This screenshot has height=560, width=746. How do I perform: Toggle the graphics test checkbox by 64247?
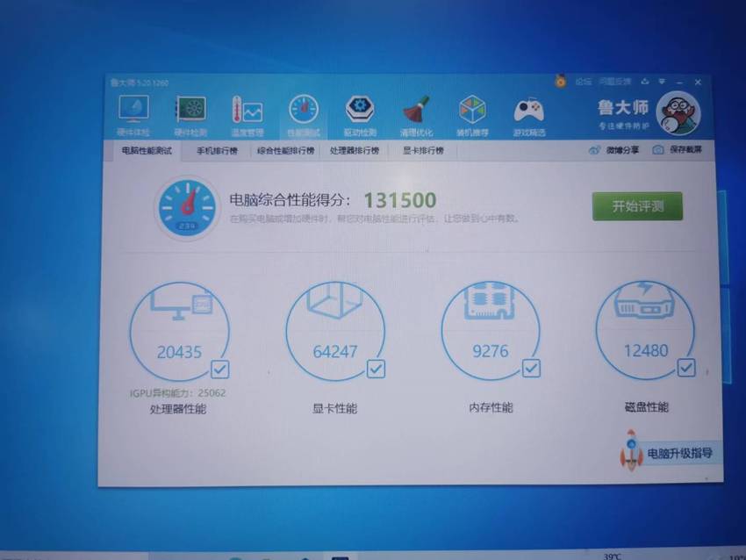(376, 369)
